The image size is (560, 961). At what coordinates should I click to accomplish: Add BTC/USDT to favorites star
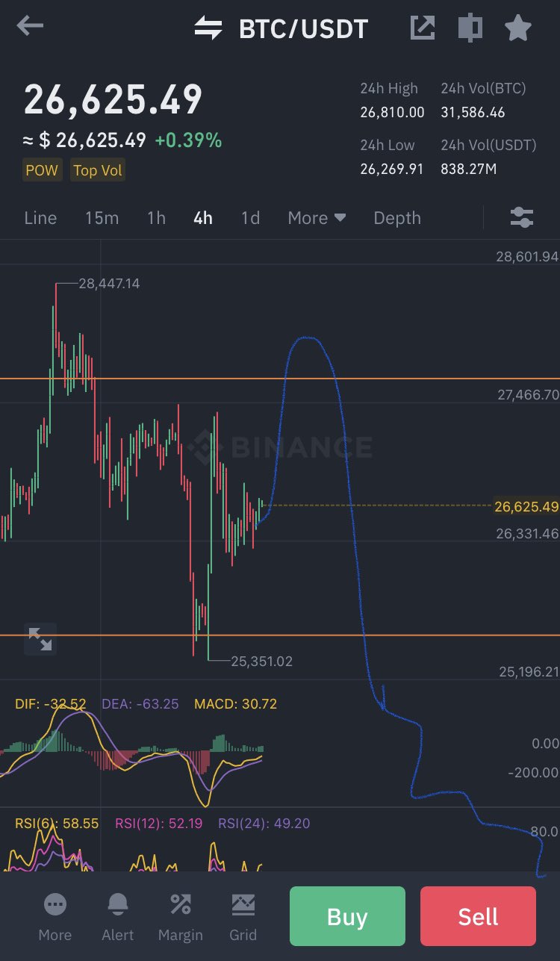click(x=517, y=28)
